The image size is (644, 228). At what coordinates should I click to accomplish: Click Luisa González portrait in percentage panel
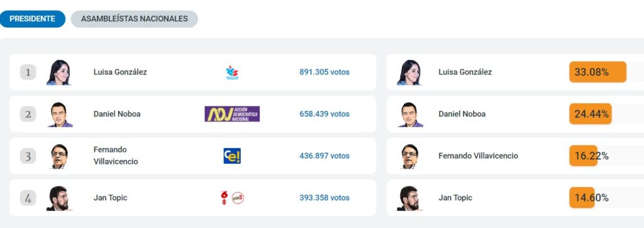pyautogui.click(x=409, y=72)
